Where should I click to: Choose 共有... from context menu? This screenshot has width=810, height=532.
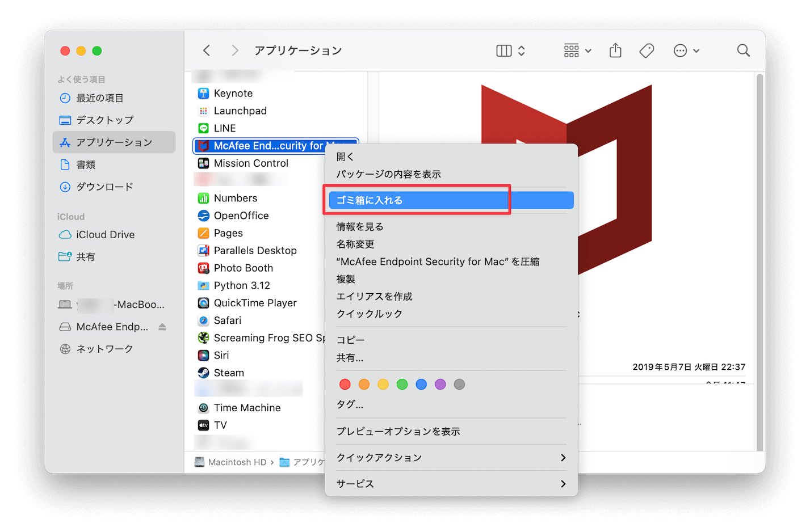(451, 358)
